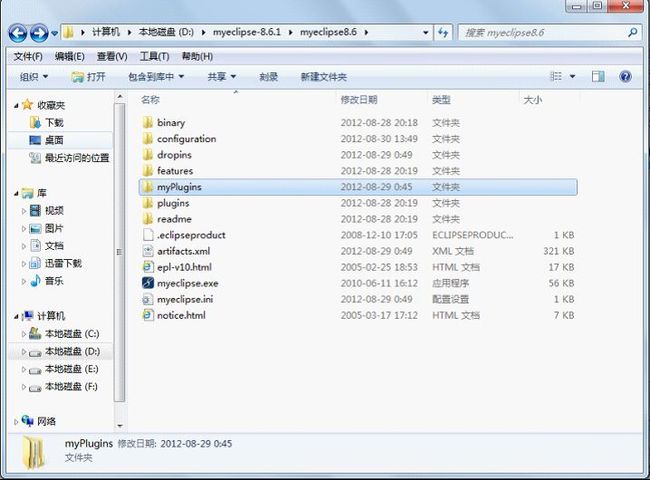The height and width of the screenshot is (480, 650).
Task: Select the notice.html file icon
Action: 148,315
